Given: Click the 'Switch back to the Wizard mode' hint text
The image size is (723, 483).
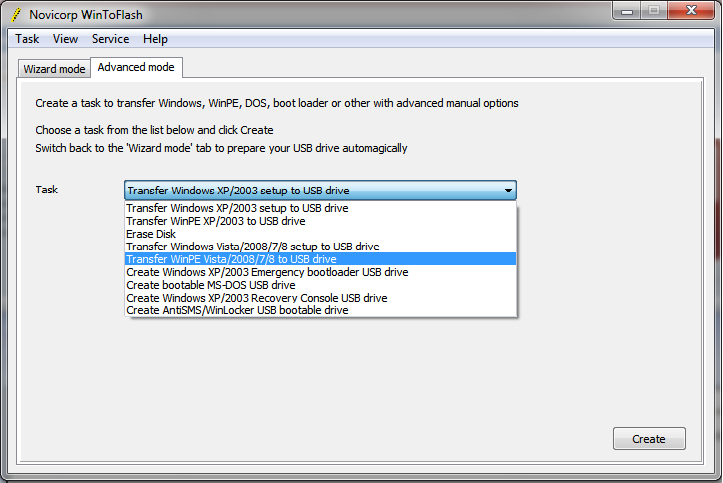Looking at the screenshot, I should pyautogui.click(x=221, y=148).
